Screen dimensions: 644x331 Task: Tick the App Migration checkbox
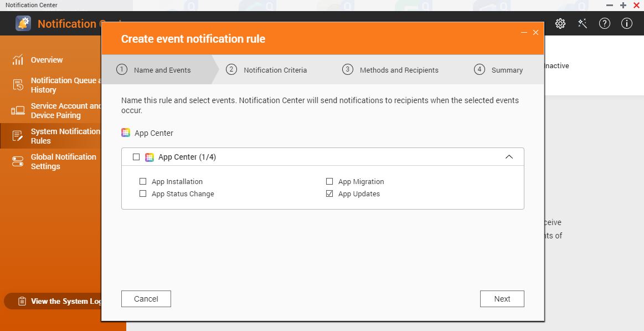329,181
